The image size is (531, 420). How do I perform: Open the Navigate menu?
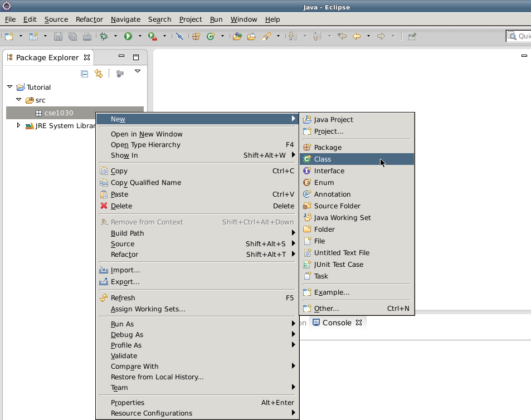click(125, 19)
